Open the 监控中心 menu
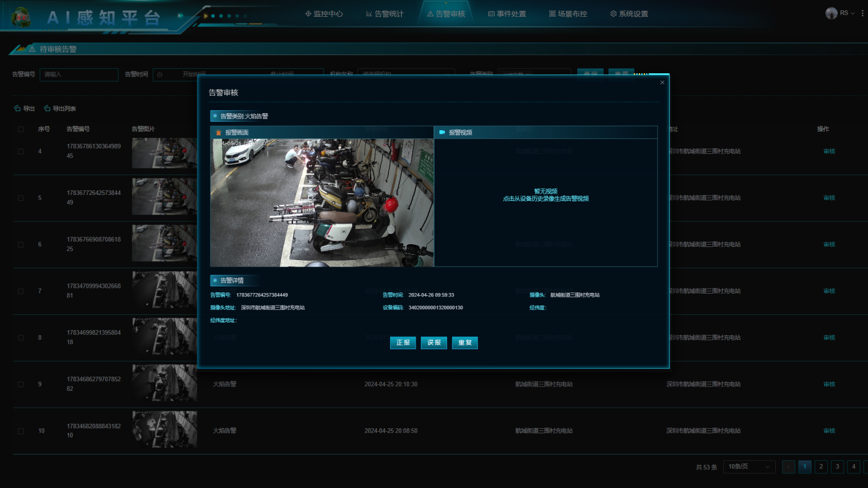The width and height of the screenshot is (868, 488). [324, 14]
